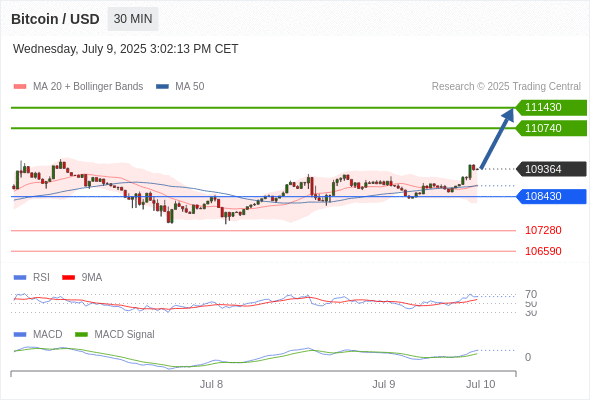Click the 108430 pivot price tag
The image size is (590, 400).
point(551,196)
